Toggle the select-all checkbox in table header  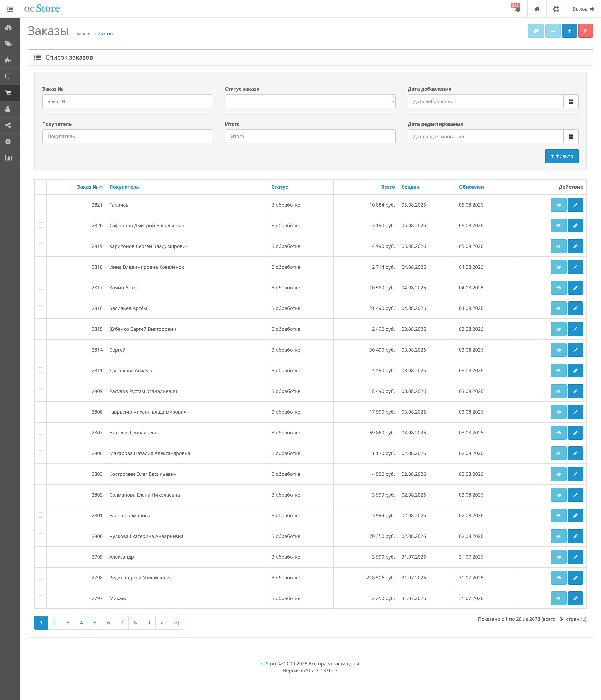(x=40, y=187)
